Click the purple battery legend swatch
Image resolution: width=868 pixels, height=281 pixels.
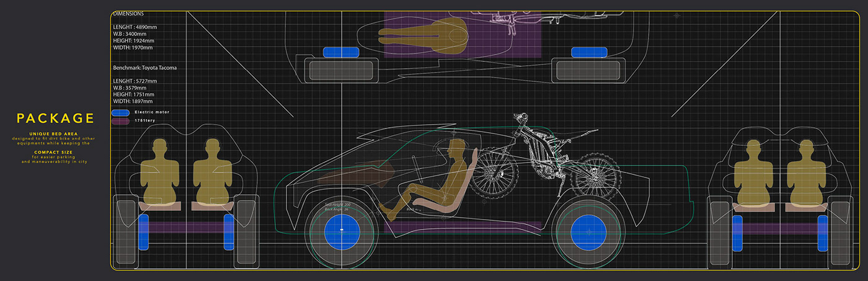[120, 122]
